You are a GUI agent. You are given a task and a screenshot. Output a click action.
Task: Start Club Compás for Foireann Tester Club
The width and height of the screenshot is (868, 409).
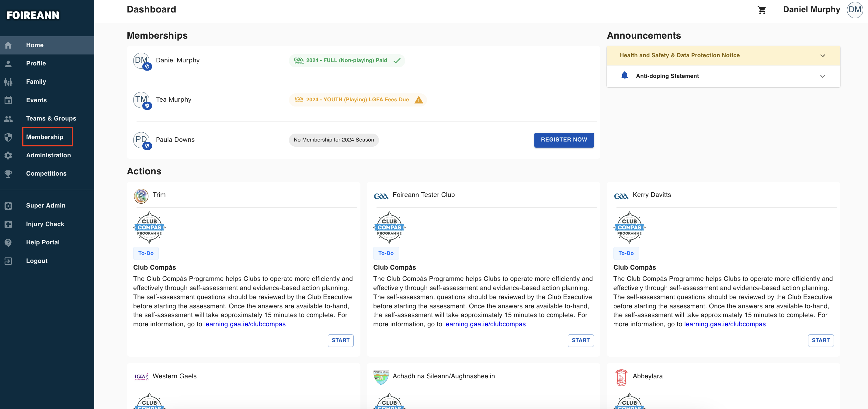pos(581,341)
